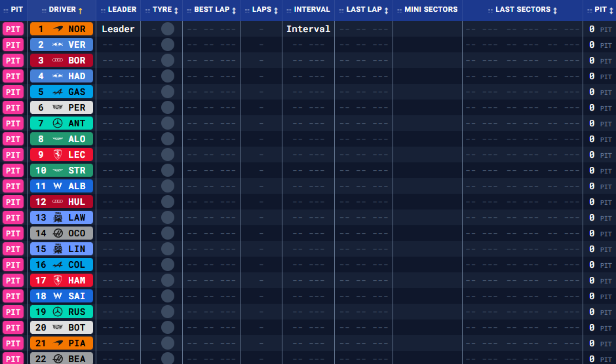Screen dimensions: 616x364
Task: Click the Haas logo beside OCO
Action: pos(58,233)
